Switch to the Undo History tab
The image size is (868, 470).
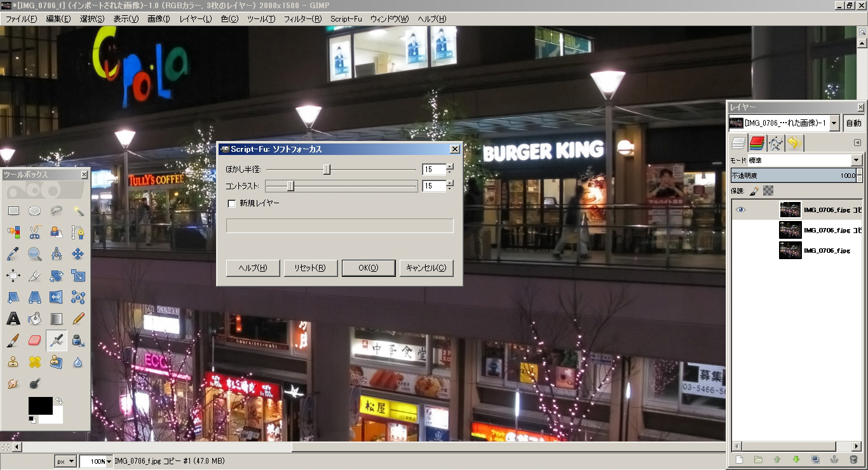[795, 143]
